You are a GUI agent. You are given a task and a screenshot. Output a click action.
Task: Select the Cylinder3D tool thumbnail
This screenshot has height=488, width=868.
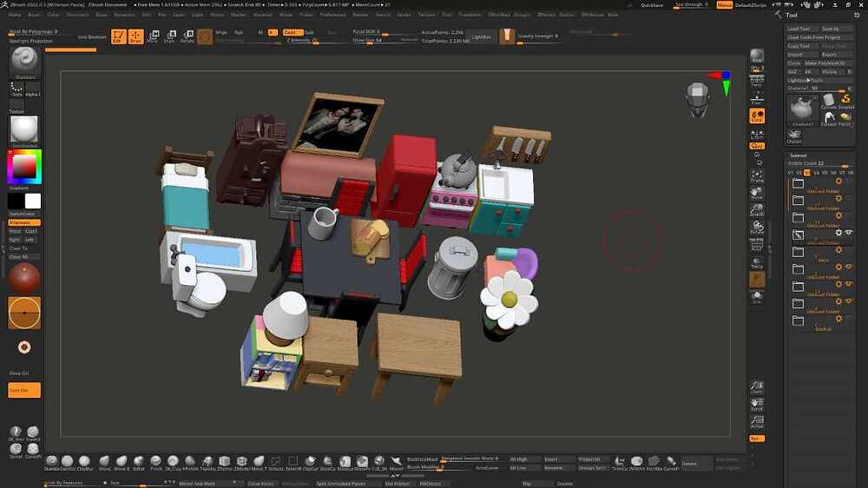829,102
